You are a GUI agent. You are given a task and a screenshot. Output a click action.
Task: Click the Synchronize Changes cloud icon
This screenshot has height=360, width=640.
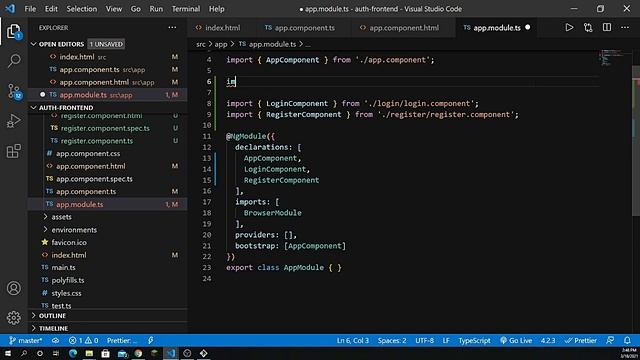[56, 340]
